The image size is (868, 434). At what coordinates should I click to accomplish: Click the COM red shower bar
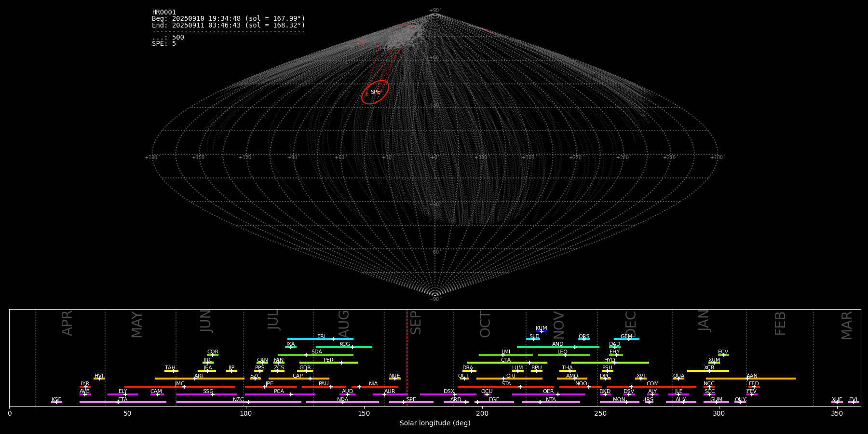tap(652, 387)
